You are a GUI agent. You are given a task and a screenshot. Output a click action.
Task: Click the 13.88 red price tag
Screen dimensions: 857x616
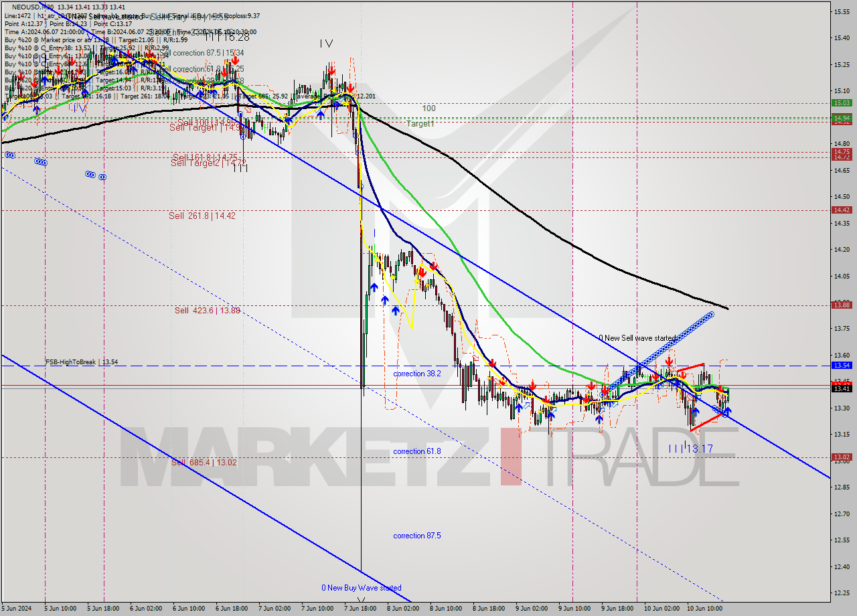click(x=841, y=305)
